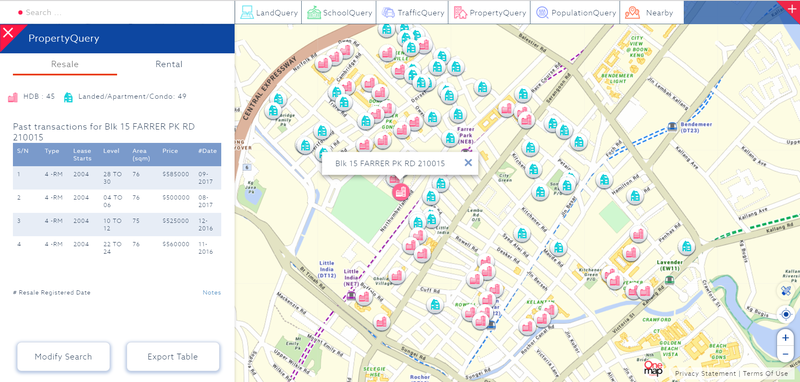800x382 pixels.
Task: Click the Lavender EW11 station icon
Action: click(x=669, y=279)
